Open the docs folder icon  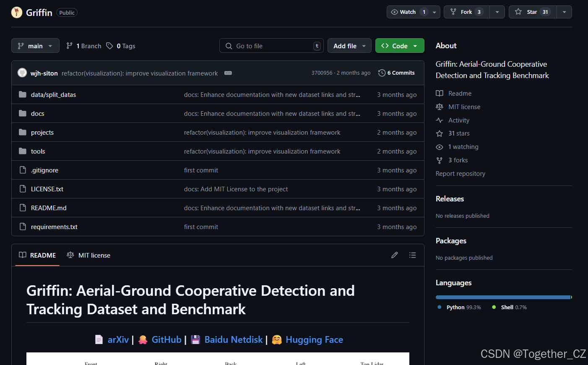(22, 113)
